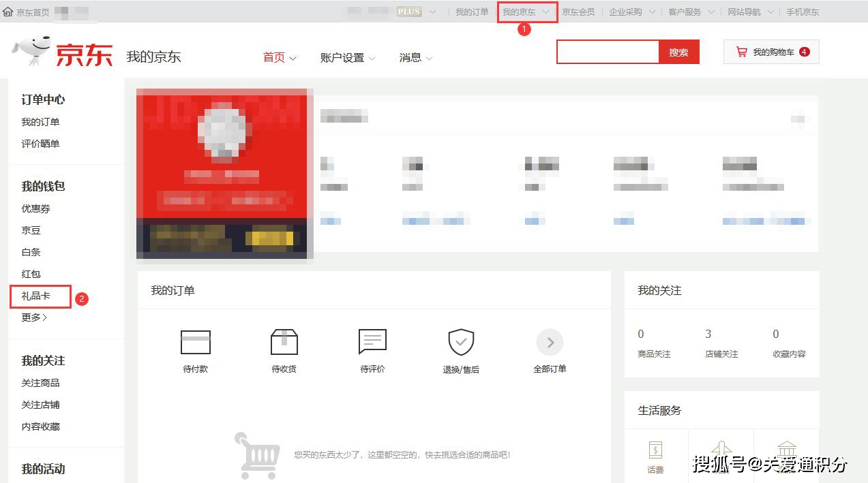Viewport: 868px width, 483px height.
Task: Open 礼品卡 in the wallet sidebar
Action: [35, 296]
